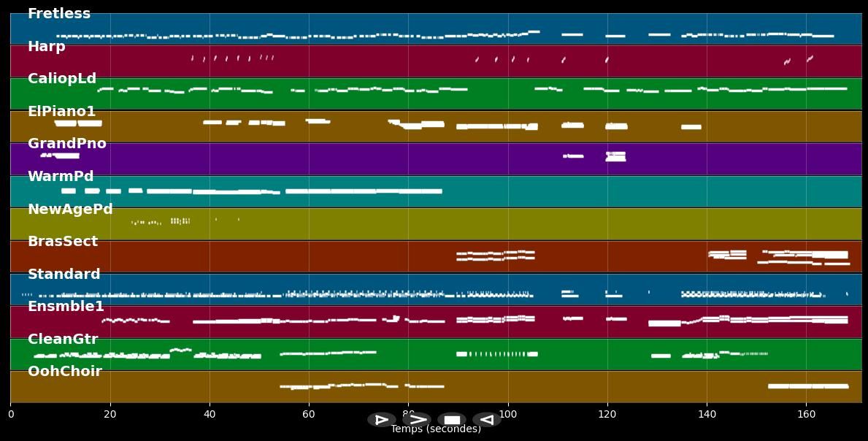This screenshot has height=441, width=868.
Task: Jump to 160 seconds on the time axis
Action: pyautogui.click(x=806, y=414)
